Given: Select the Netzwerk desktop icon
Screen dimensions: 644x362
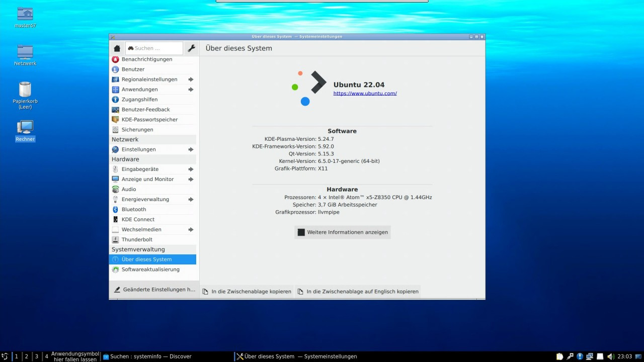Looking at the screenshot, I should [x=25, y=55].
